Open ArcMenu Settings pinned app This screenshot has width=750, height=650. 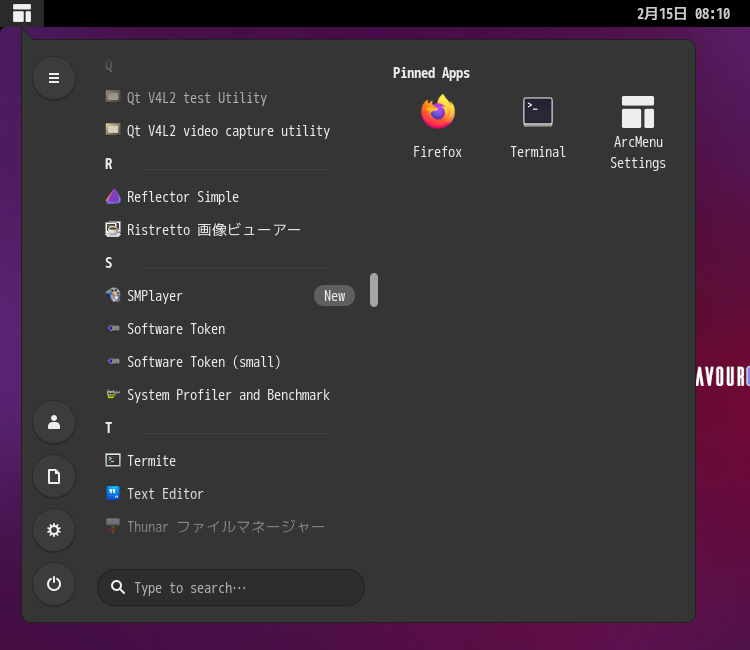click(x=638, y=132)
